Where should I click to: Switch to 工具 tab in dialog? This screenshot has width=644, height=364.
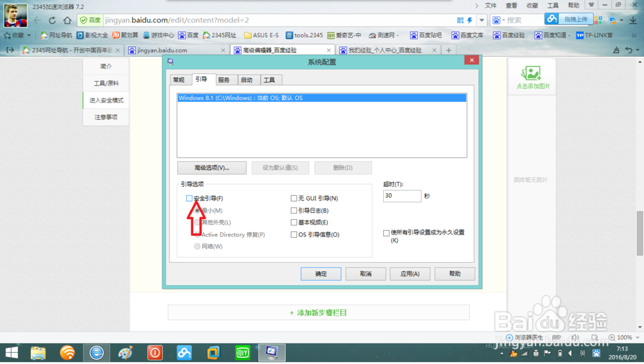[269, 80]
